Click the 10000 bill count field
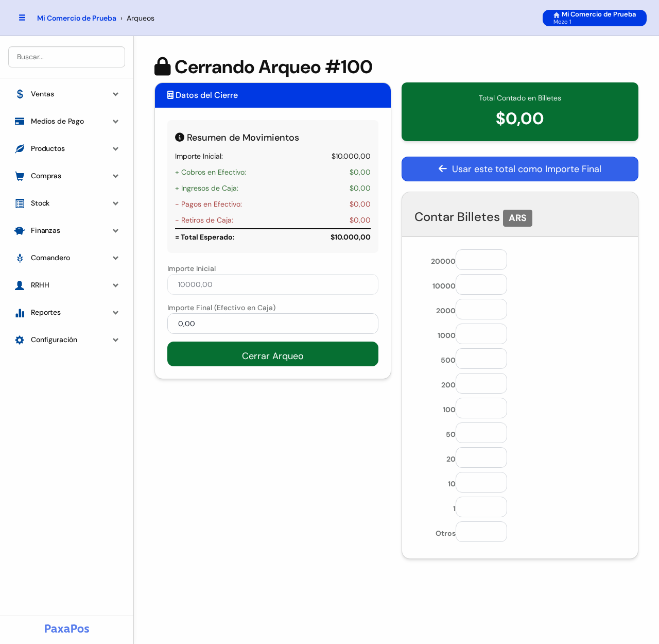Image resolution: width=659 pixels, height=644 pixels. point(481,284)
